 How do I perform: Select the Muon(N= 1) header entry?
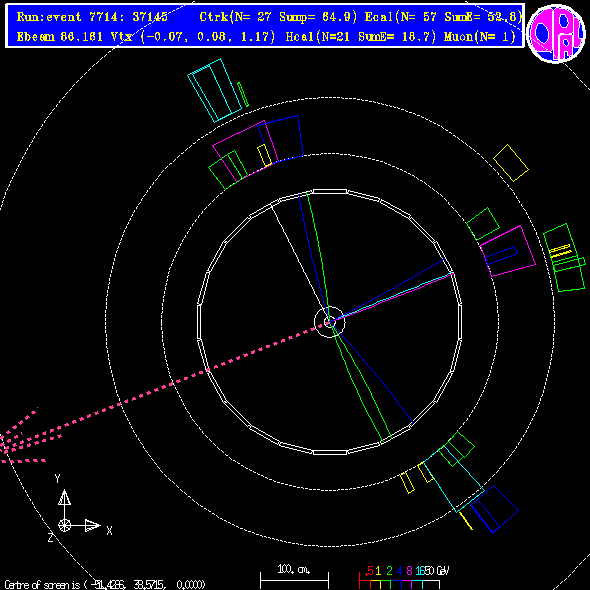[479, 36]
